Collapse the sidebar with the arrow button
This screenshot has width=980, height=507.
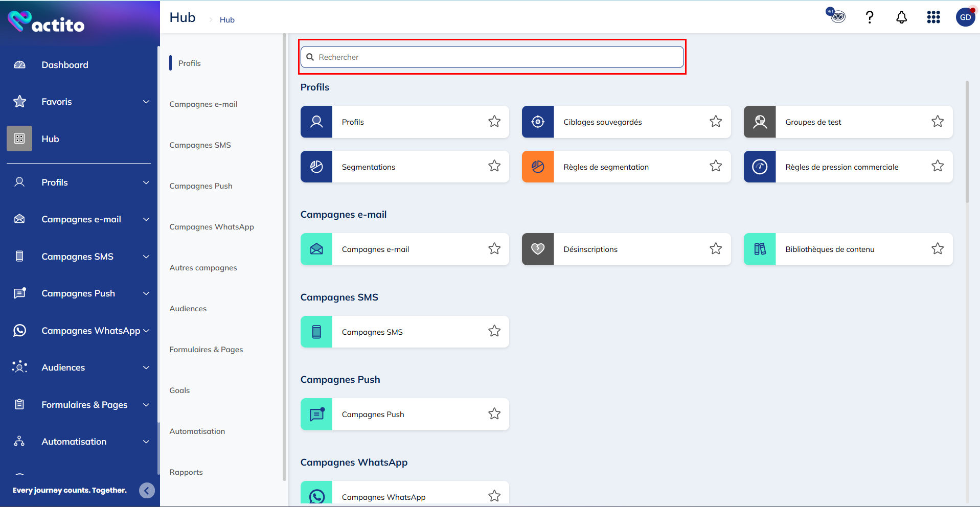(147, 491)
